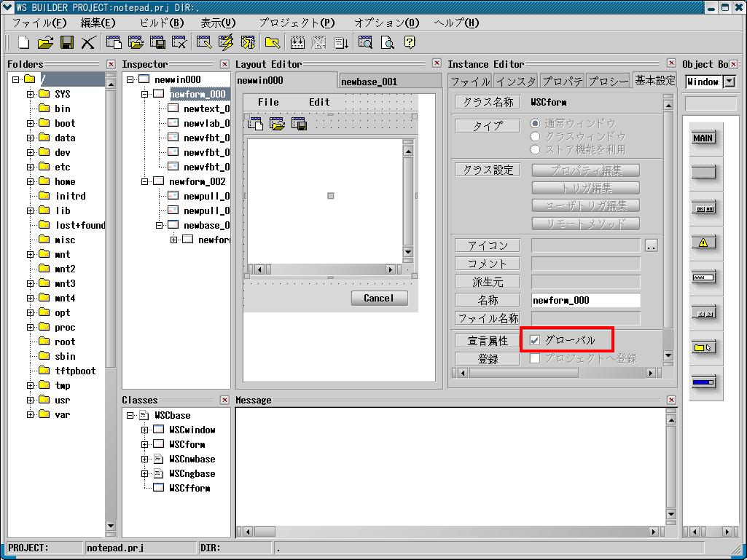Expand the SYS folder in Folders tree

coord(31,94)
